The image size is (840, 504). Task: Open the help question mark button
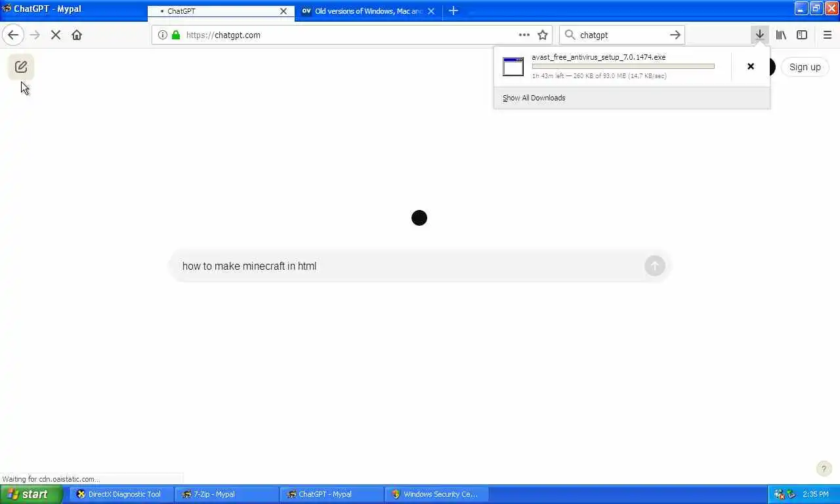point(824,469)
